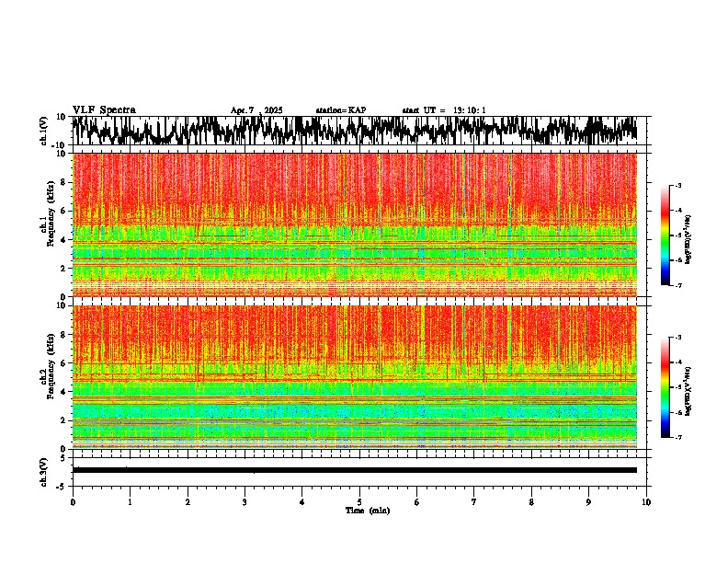Click the ch.2 colorbar log(PSD) label
This screenshot has height=563, width=728.
tap(688, 391)
